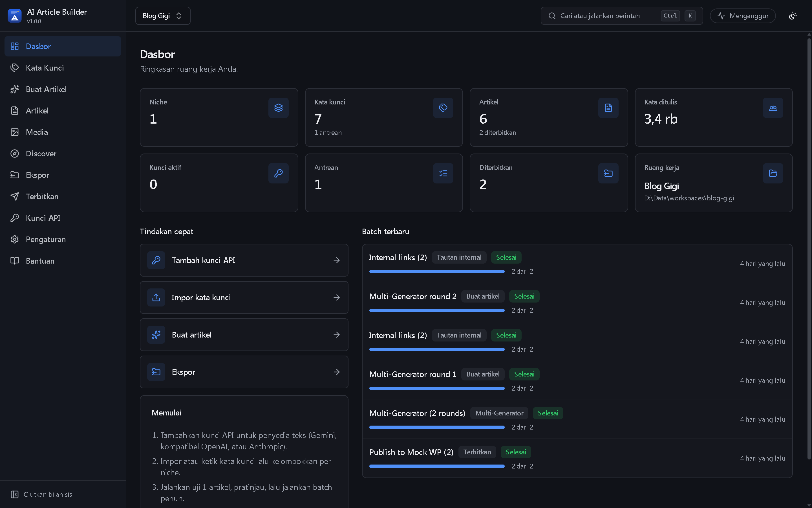
Task: Open the Impor kata kunci quick action
Action: pos(244,298)
